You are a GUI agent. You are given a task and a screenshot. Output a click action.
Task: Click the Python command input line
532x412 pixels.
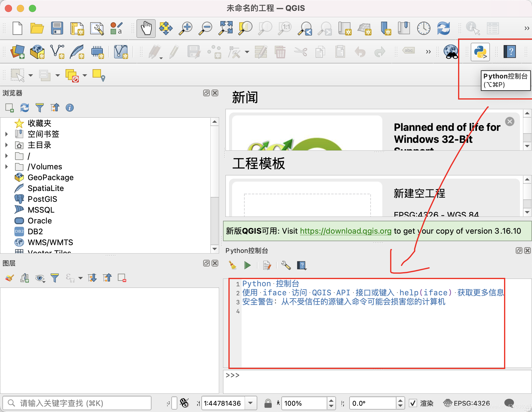point(378,382)
